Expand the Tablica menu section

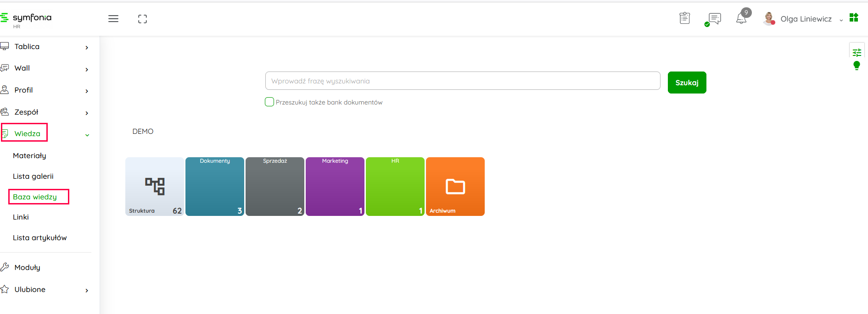(x=45, y=47)
